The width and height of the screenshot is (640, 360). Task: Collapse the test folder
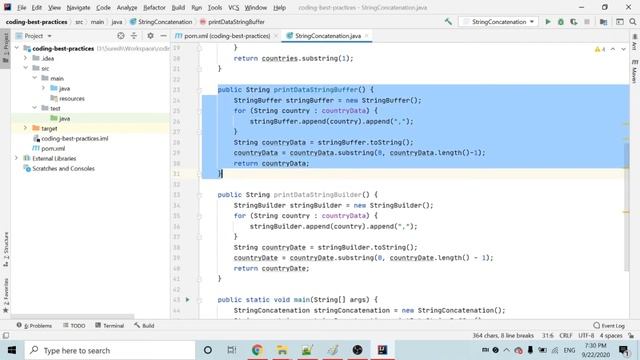point(35,108)
